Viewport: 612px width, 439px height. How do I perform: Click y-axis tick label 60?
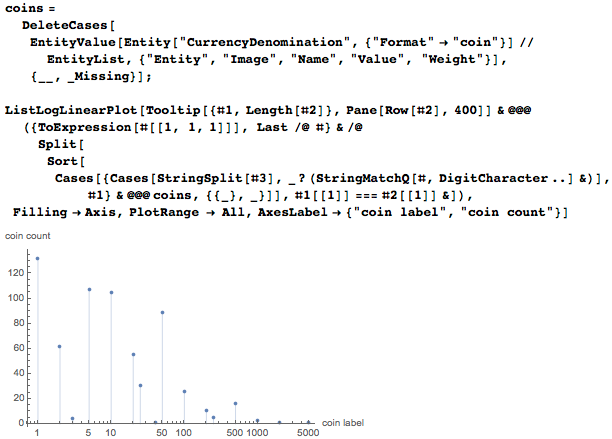[18, 348]
